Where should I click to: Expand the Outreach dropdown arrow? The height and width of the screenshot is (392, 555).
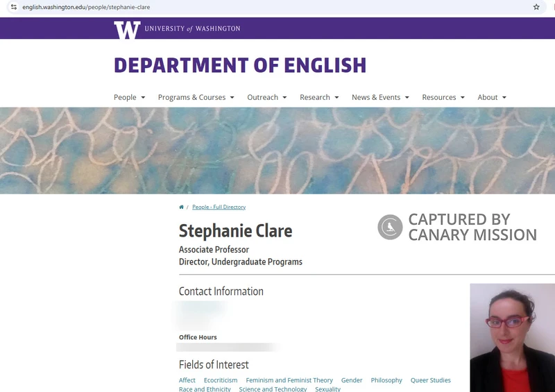coord(284,97)
